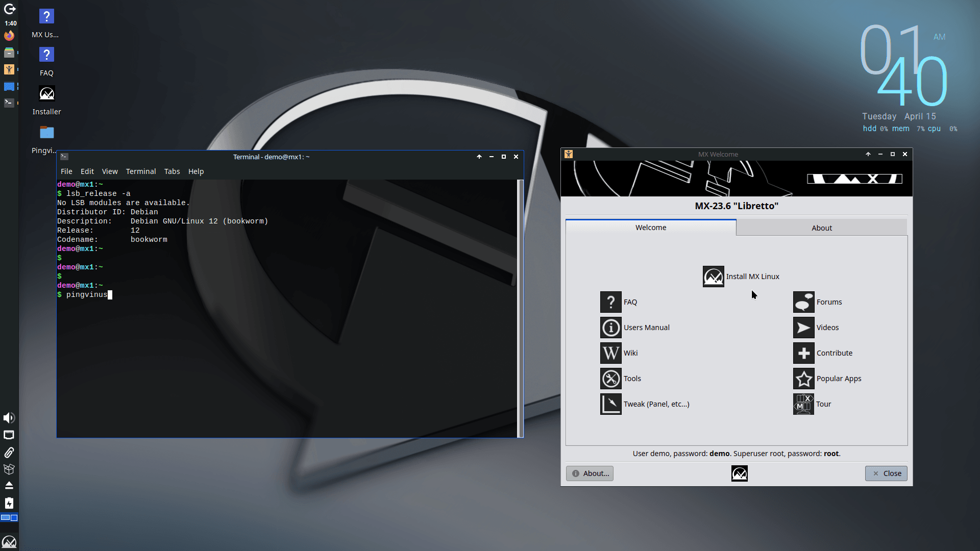Screen dimensions: 980x551
Task: Click the Tour label
Action: (x=823, y=404)
